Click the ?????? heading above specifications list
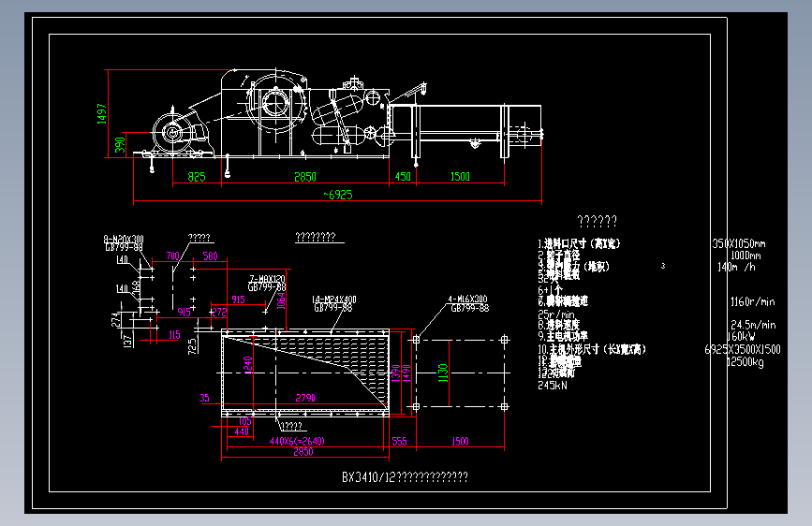812x526 pixels. coord(598,222)
